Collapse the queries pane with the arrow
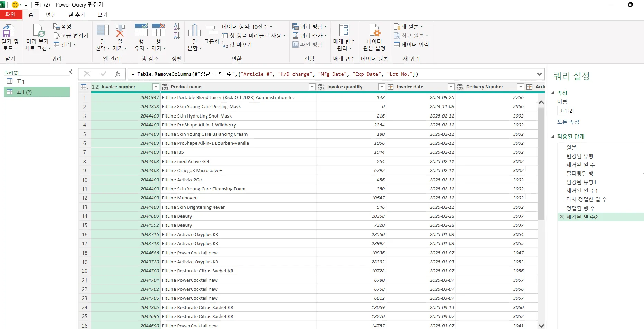Image resolution: width=644 pixels, height=329 pixels. point(71,72)
